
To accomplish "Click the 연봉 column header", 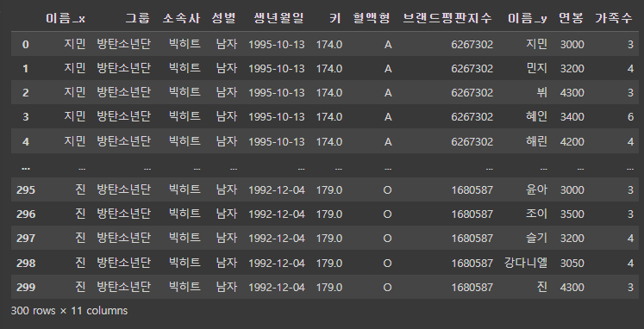I will (x=572, y=18).
